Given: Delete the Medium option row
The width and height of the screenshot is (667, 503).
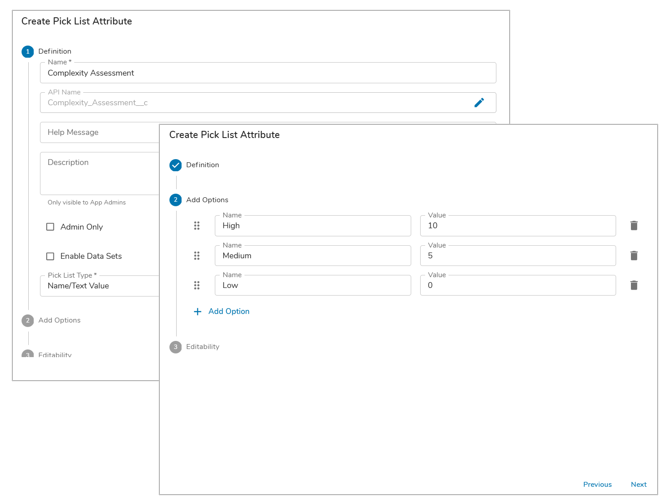Looking at the screenshot, I should coord(634,256).
